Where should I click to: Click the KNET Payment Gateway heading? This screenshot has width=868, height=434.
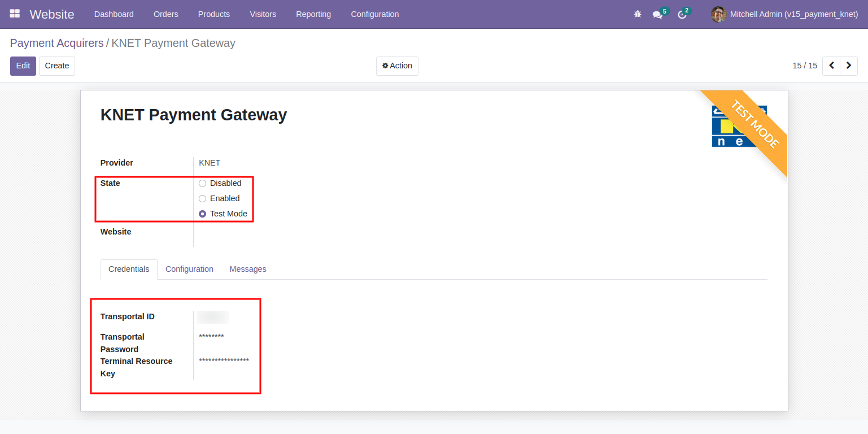(194, 115)
